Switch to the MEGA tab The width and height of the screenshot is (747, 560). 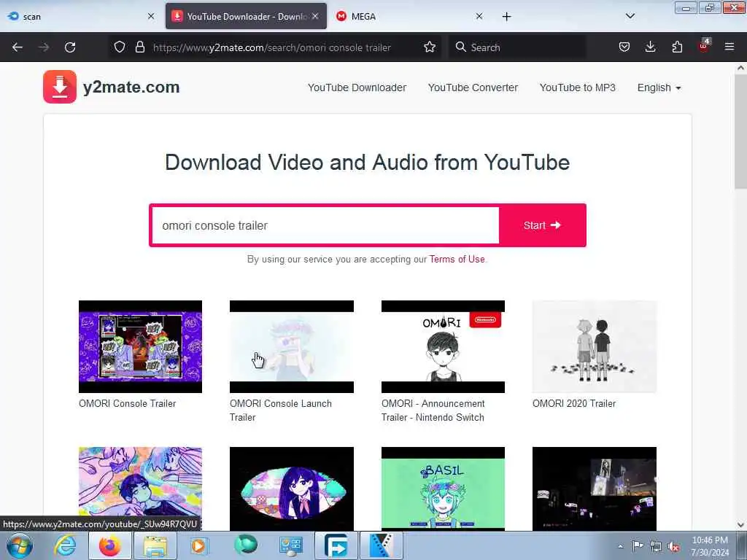point(411,16)
